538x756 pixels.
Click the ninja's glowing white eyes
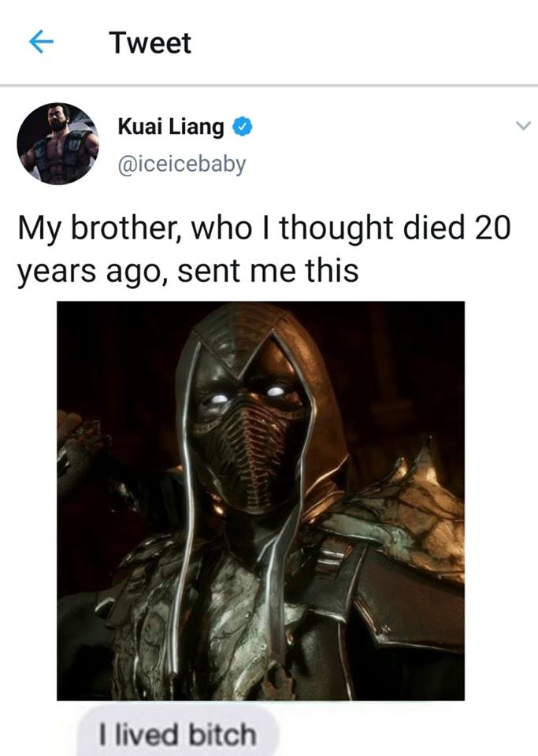[247, 395]
